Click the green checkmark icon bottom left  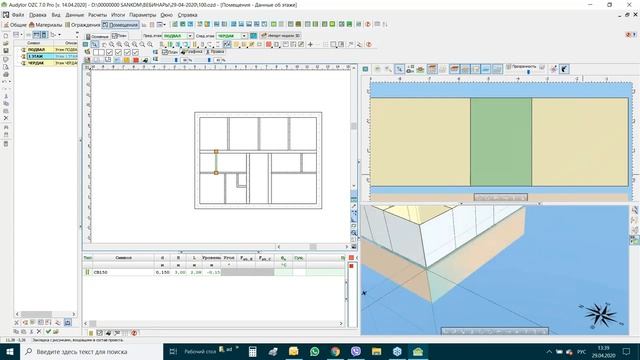48,332
